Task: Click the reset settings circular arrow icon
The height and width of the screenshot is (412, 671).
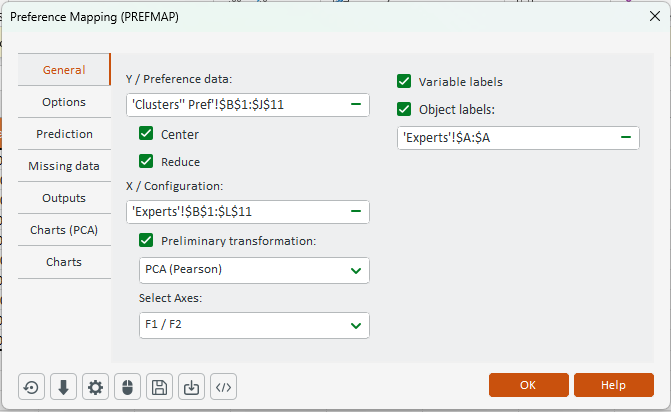Action: click(31, 387)
